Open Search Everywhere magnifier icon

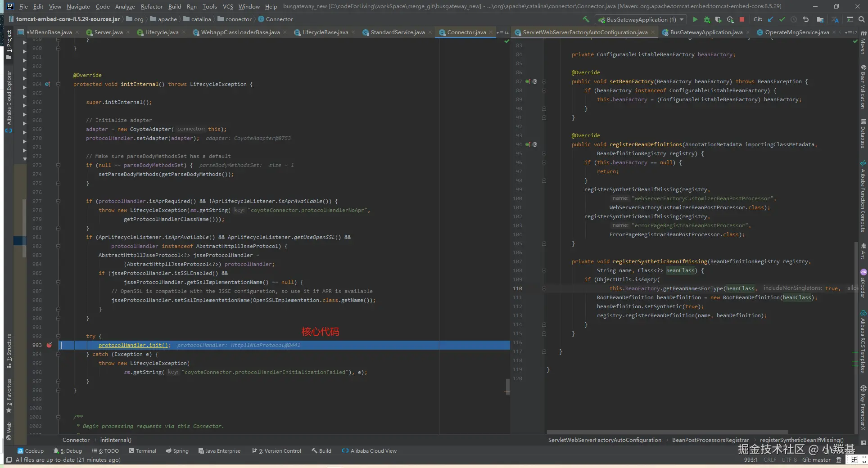pyautogui.click(x=861, y=19)
